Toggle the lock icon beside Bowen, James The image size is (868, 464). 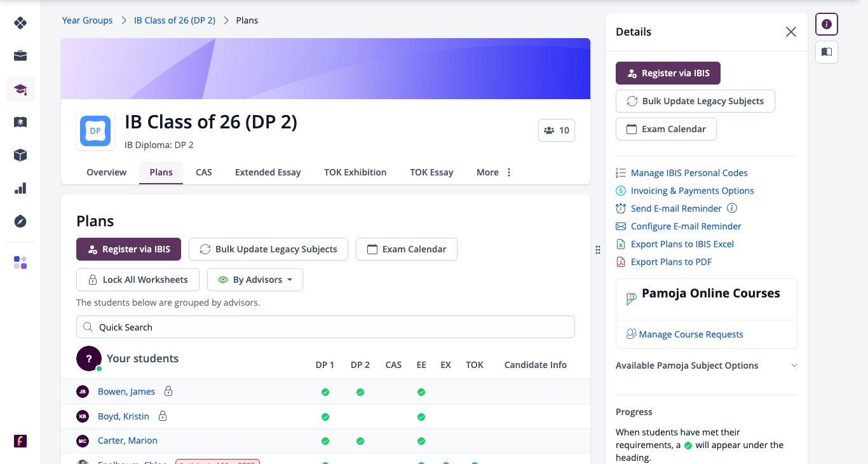pyautogui.click(x=168, y=391)
